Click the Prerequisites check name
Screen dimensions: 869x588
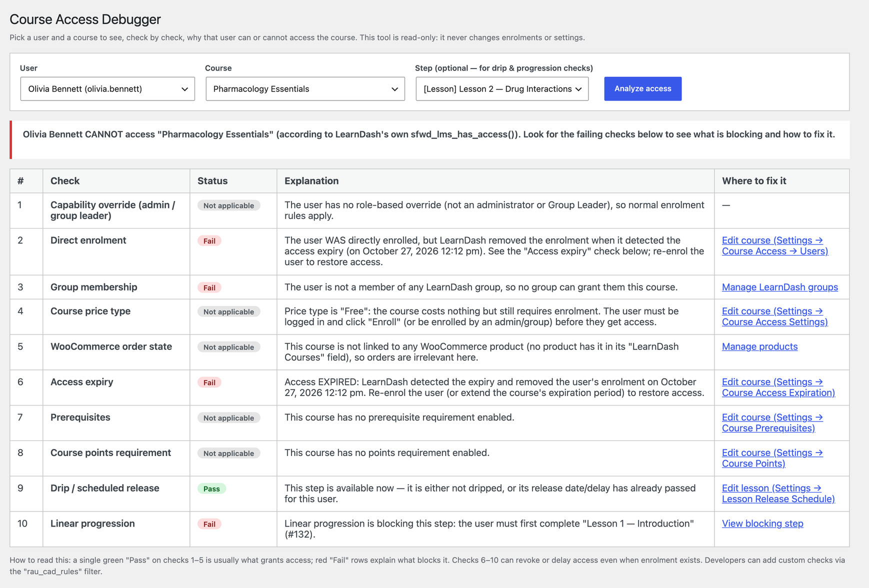(x=80, y=417)
